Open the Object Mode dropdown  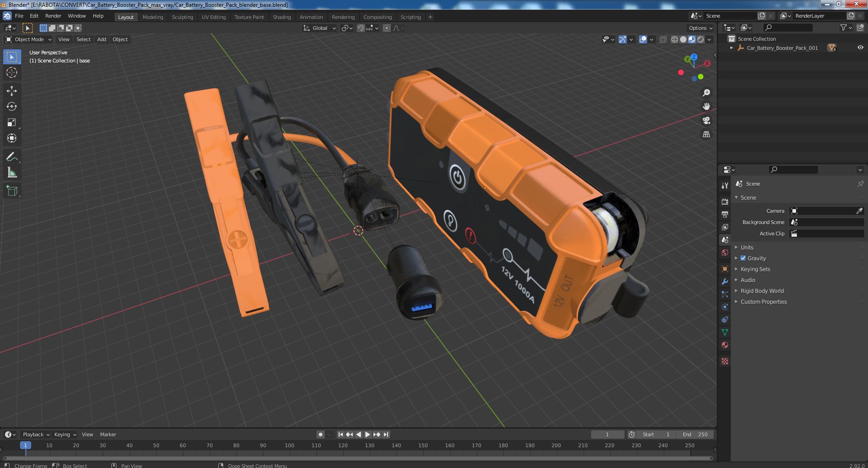[29, 39]
